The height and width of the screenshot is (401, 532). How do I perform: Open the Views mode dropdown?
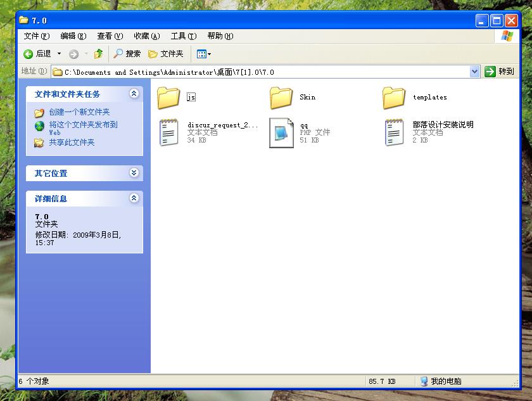(203, 54)
